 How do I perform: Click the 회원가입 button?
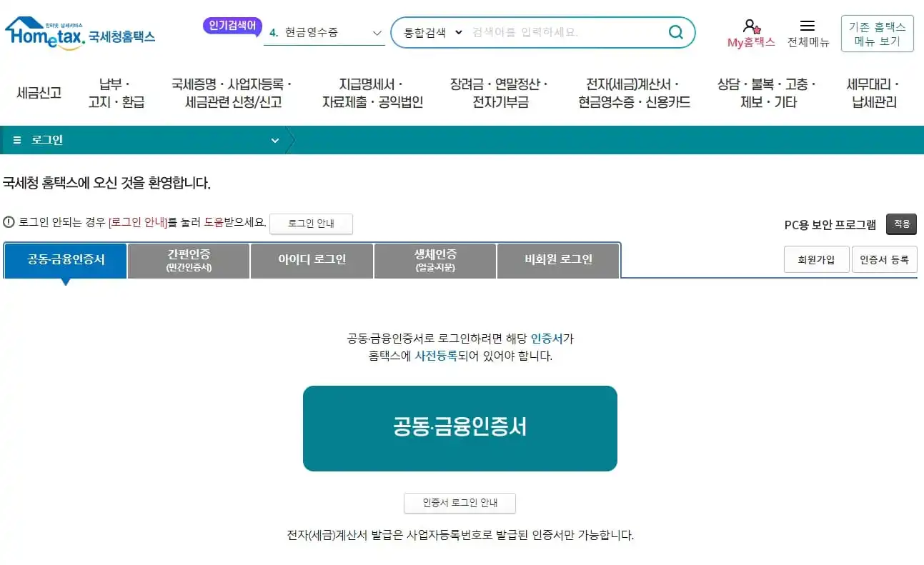coord(816,259)
